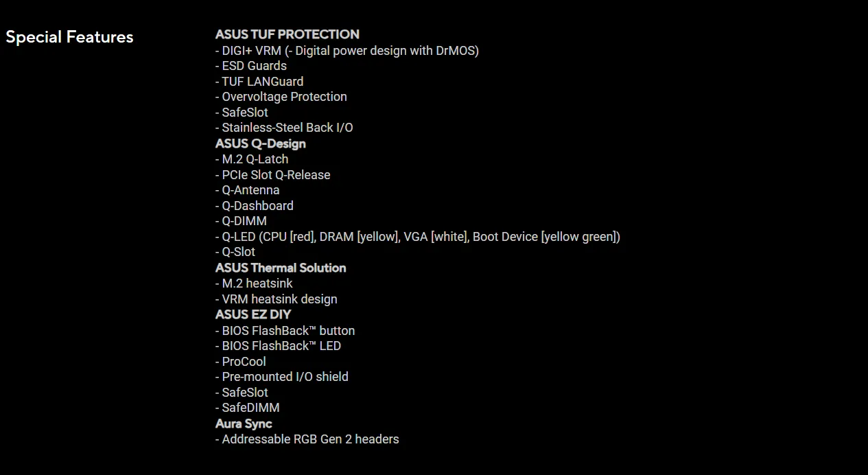Click Addressable RGB Gen 2 headers text
Screen dimensions: 868x475
tap(307, 439)
